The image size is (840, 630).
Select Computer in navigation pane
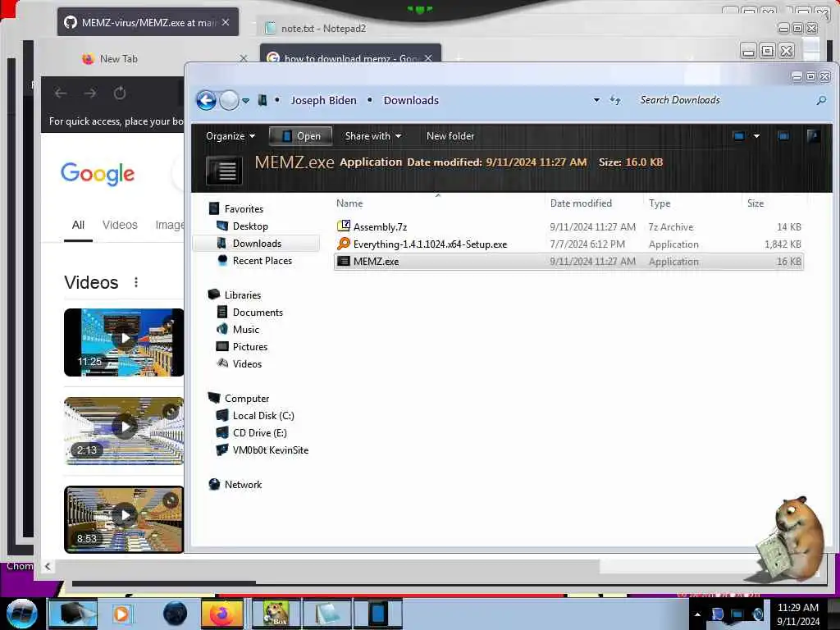[246, 399]
